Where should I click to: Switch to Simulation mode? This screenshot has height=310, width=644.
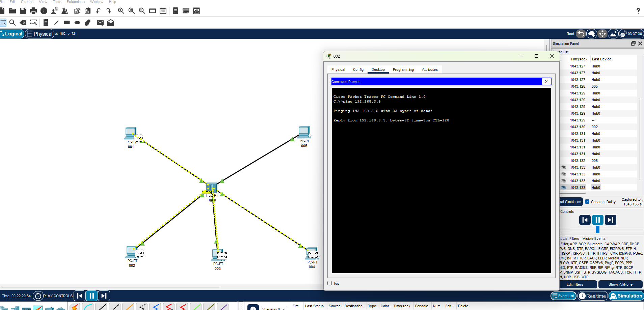click(626, 296)
